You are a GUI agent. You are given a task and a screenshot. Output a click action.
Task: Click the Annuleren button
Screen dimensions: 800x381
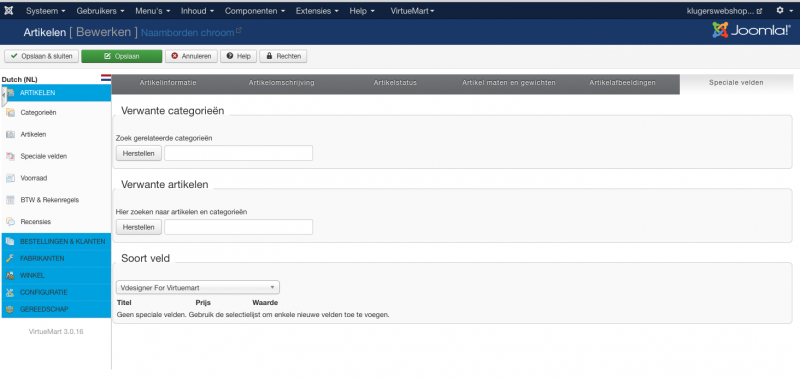tap(191, 56)
